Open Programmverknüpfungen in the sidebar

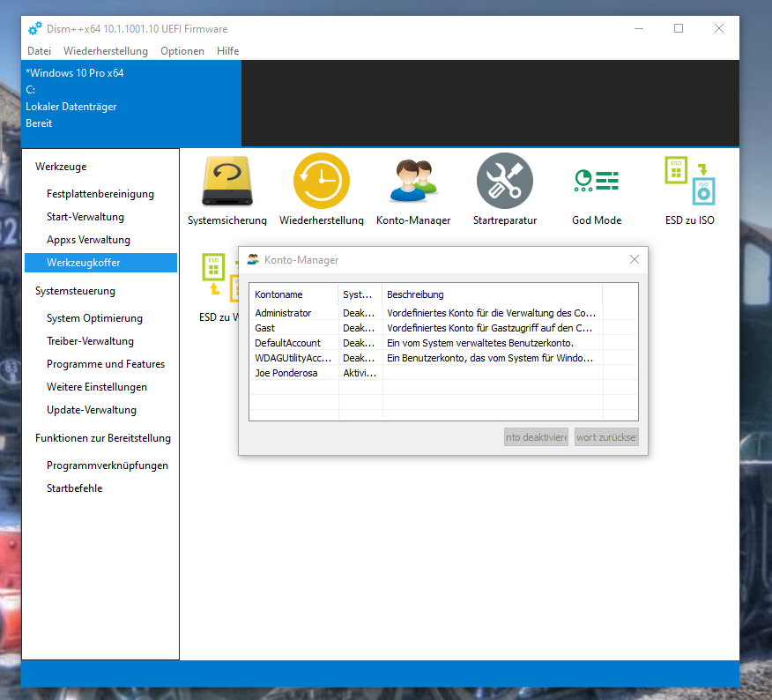(100, 465)
